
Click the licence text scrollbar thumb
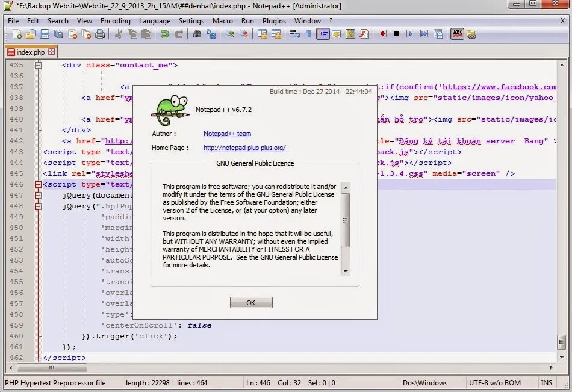click(x=345, y=220)
